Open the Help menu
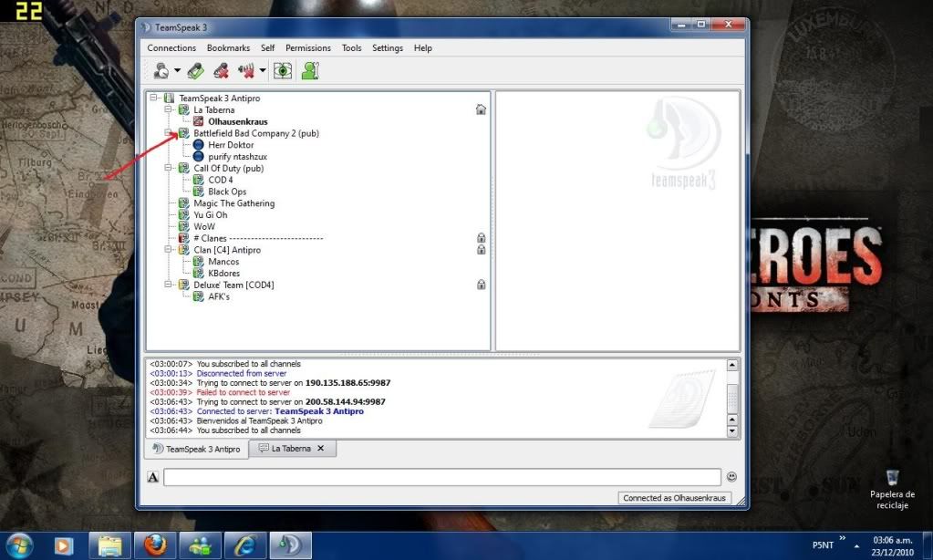This screenshot has height=560, width=933. click(x=423, y=47)
